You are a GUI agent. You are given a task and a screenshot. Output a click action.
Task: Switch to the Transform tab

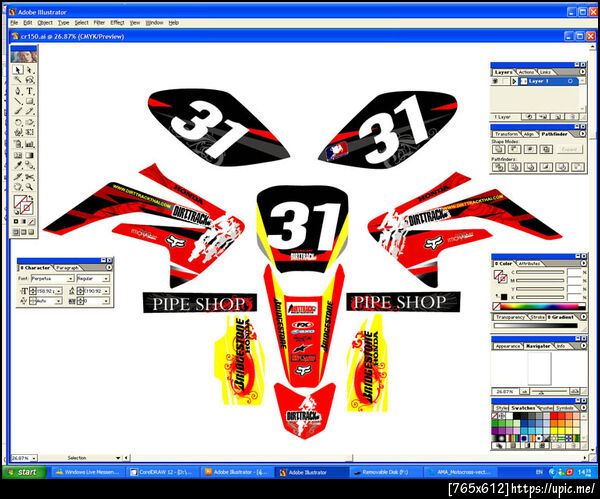coord(506,134)
